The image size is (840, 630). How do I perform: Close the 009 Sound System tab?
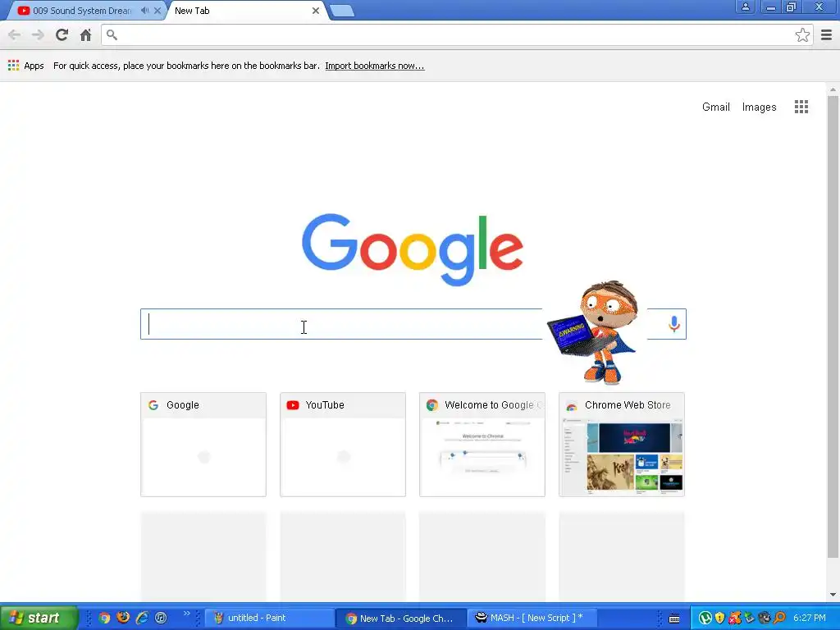(157, 11)
